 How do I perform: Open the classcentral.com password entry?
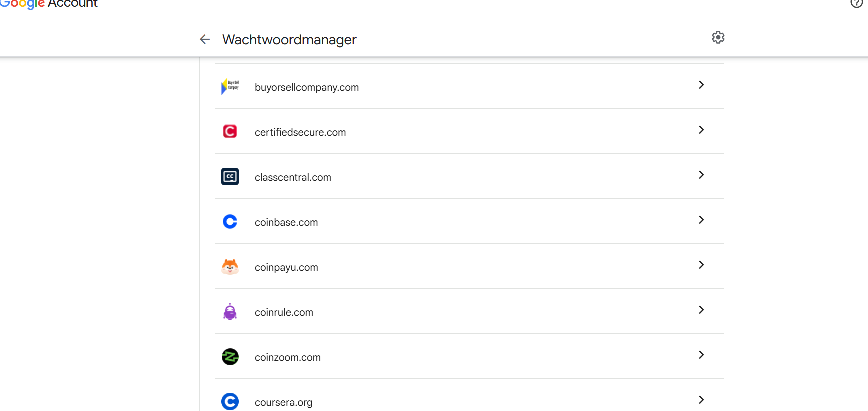click(293, 177)
